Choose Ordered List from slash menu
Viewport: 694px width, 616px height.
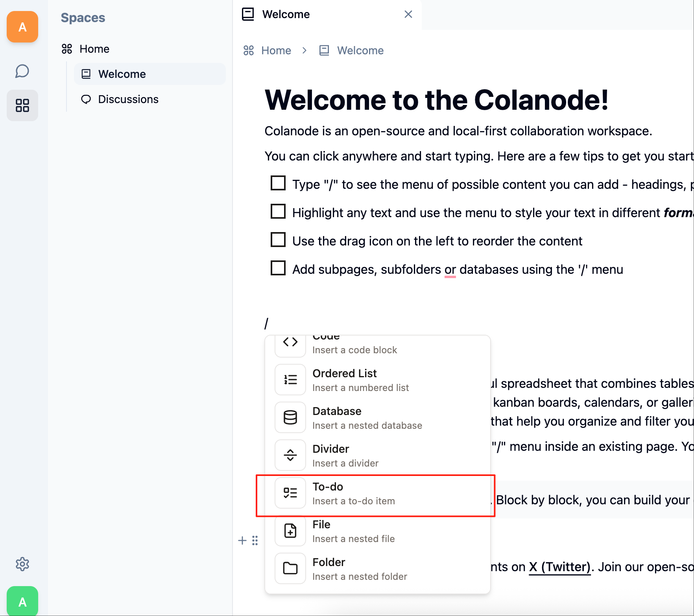(x=378, y=380)
